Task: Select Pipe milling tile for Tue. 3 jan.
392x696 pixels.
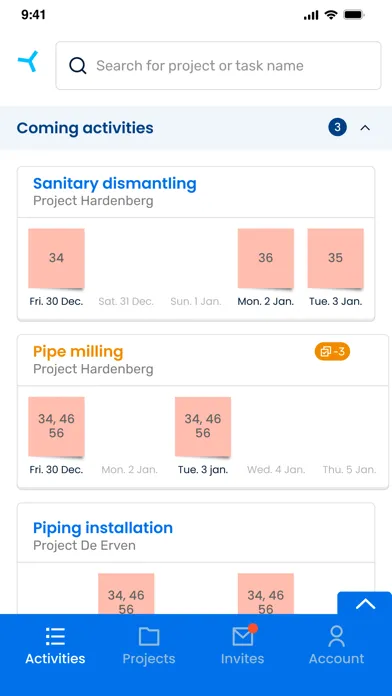Action: click(203, 427)
